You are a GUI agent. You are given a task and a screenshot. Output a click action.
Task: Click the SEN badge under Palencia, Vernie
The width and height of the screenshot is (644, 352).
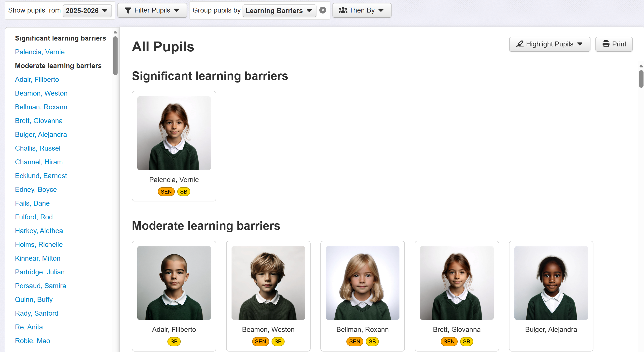click(166, 192)
